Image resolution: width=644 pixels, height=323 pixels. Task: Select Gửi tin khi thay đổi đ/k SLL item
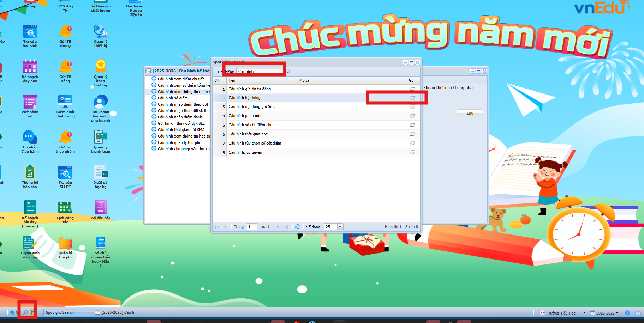pos(181,123)
